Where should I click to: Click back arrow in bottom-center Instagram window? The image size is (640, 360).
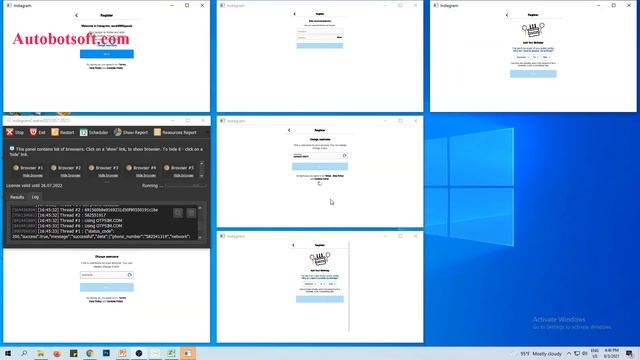point(293,245)
